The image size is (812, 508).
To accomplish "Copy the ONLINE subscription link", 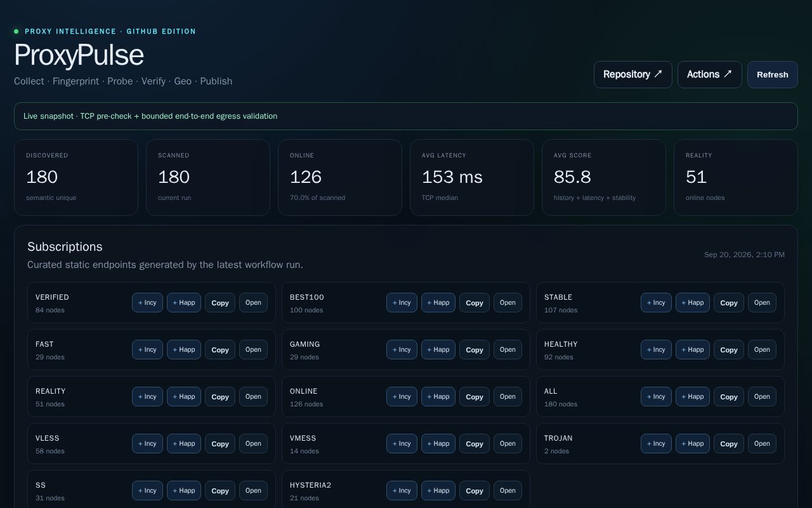I will (475, 397).
